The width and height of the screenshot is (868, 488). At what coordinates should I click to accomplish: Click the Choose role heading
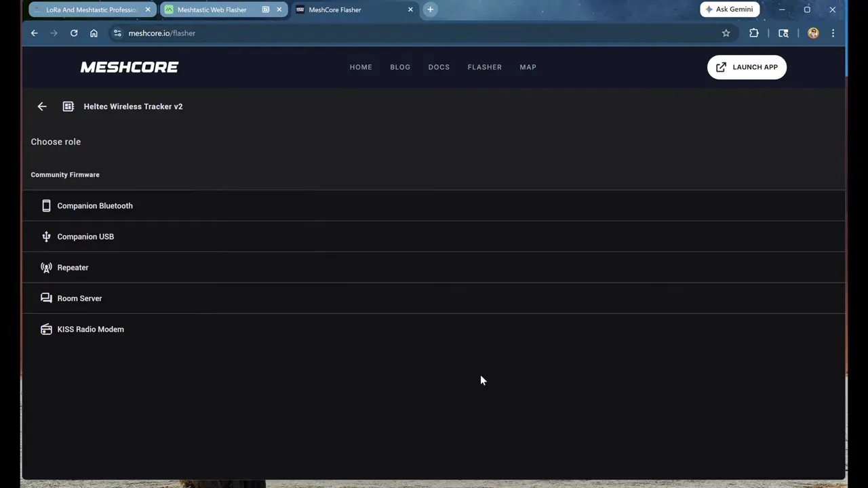pyautogui.click(x=56, y=142)
